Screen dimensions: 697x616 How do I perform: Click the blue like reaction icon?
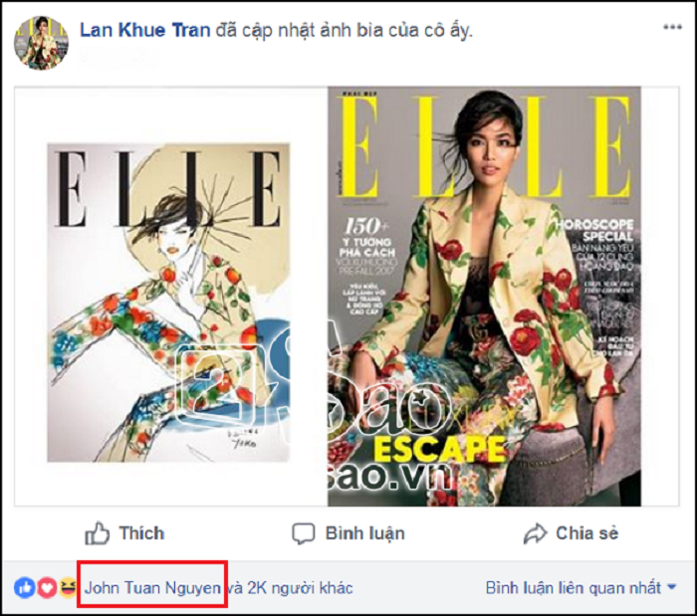point(25,588)
